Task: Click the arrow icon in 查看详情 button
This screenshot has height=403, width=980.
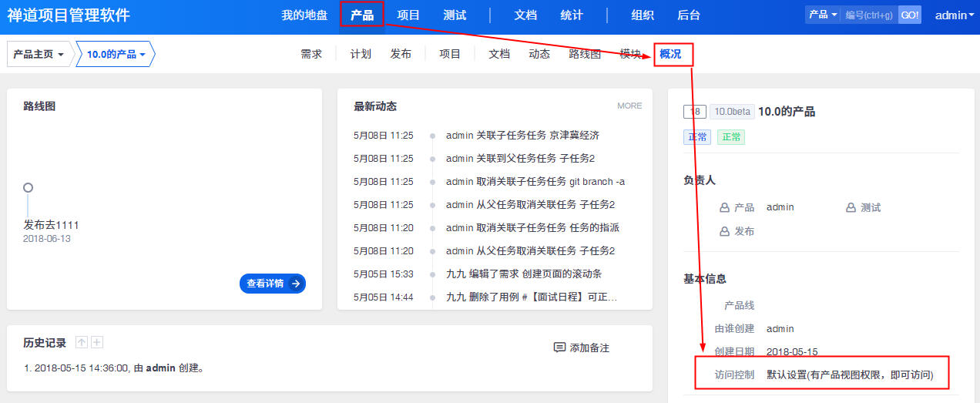Action: [x=296, y=284]
